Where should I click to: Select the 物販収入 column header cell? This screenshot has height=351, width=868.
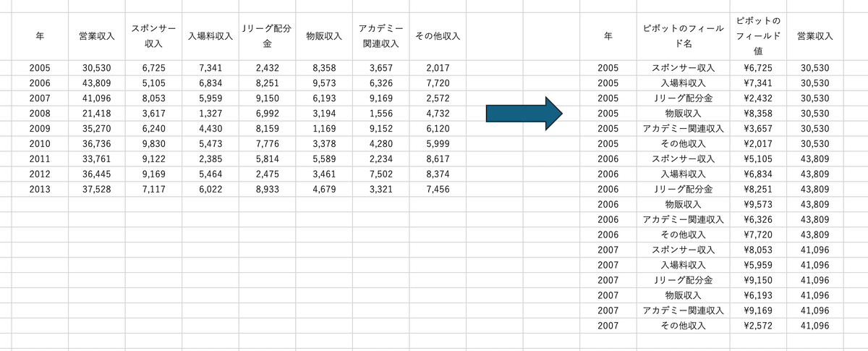click(324, 35)
